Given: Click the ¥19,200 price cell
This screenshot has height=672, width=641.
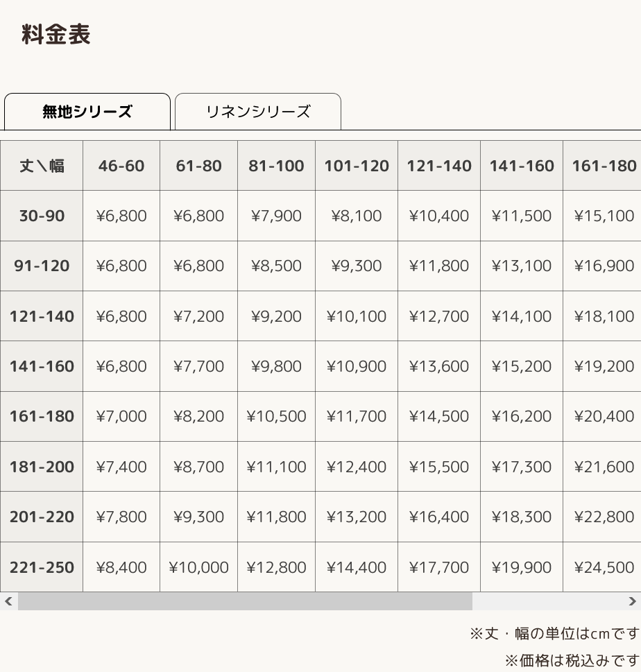Looking at the screenshot, I should (x=602, y=366).
